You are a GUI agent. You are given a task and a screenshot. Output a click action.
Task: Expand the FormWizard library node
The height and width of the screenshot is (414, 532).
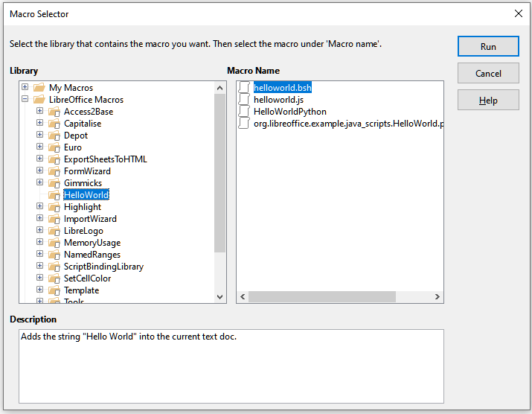(39, 171)
